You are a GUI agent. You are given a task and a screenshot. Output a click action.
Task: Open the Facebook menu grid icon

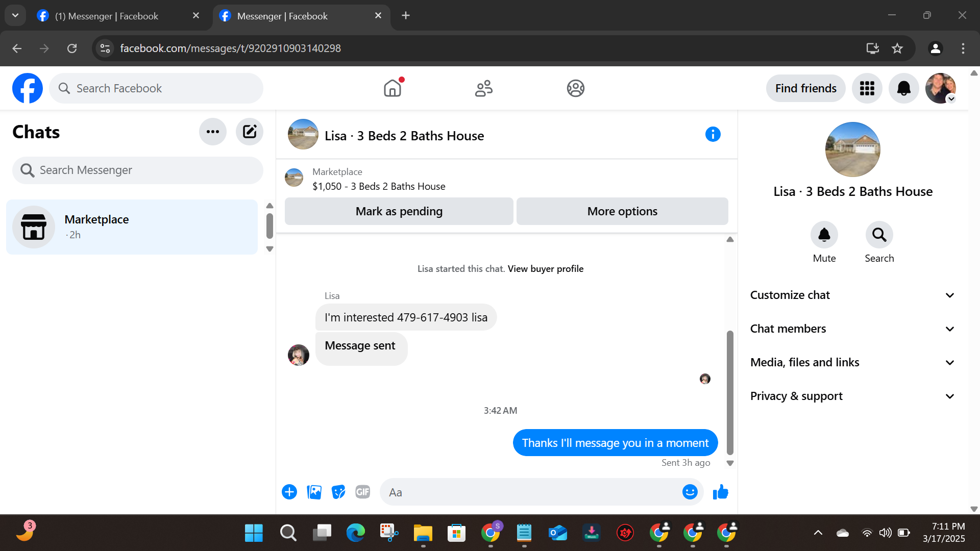[867, 88]
